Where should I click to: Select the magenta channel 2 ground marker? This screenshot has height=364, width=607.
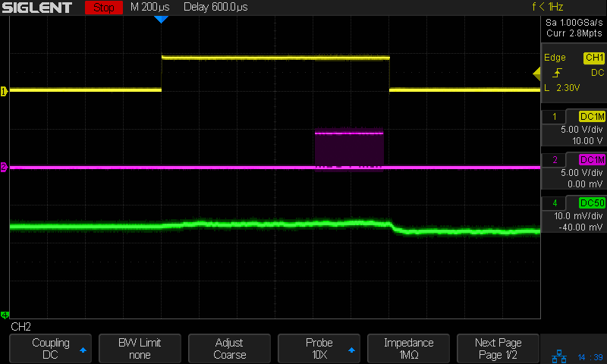click(4, 167)
